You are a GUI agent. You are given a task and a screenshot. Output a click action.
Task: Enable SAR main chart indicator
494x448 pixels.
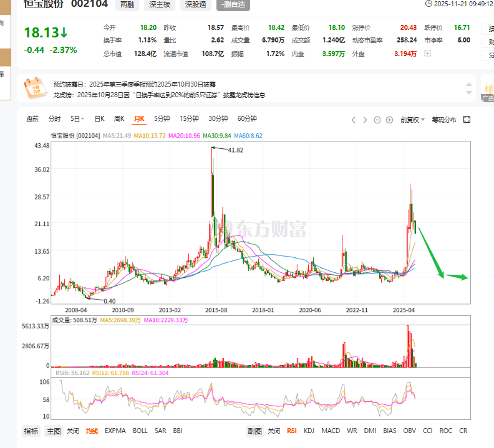[160, 431]
